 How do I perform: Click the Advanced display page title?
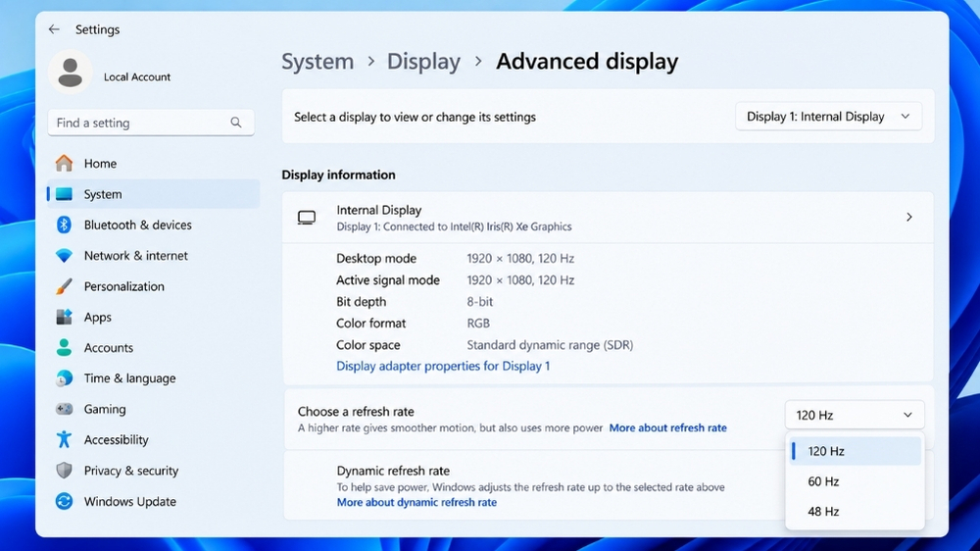point(587,62)
